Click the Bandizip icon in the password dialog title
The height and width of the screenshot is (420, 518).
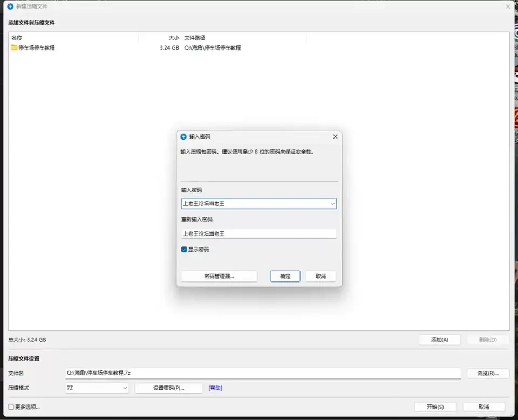tap(183, 137)
